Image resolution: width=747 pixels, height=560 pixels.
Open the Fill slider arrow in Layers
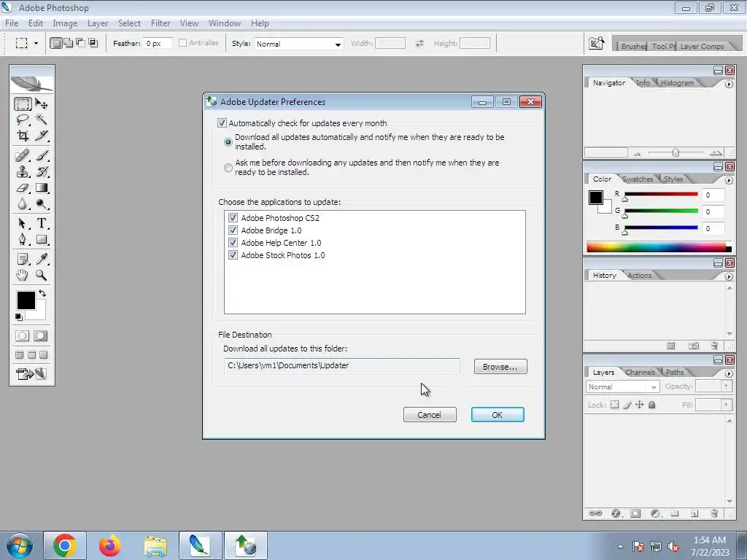[726, 405]
